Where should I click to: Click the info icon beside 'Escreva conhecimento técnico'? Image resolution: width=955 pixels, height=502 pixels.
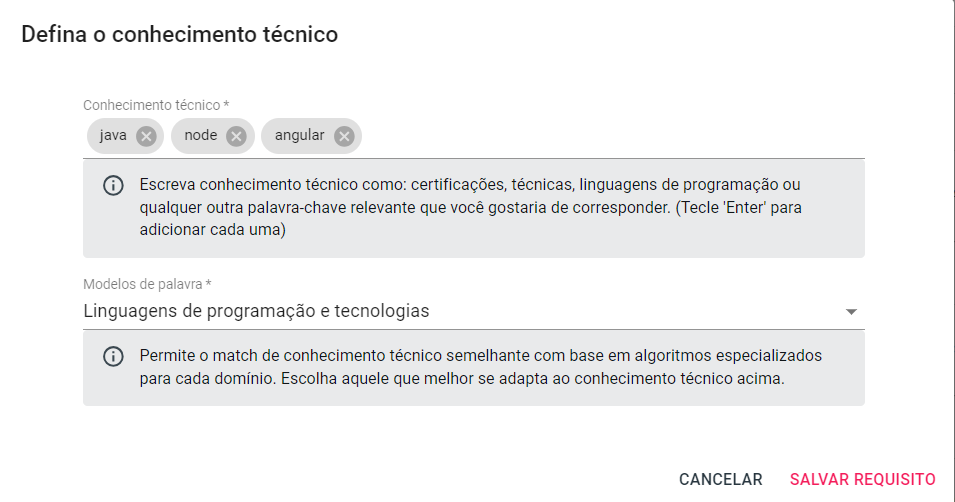pyautogui.click(x=113, y=186)
